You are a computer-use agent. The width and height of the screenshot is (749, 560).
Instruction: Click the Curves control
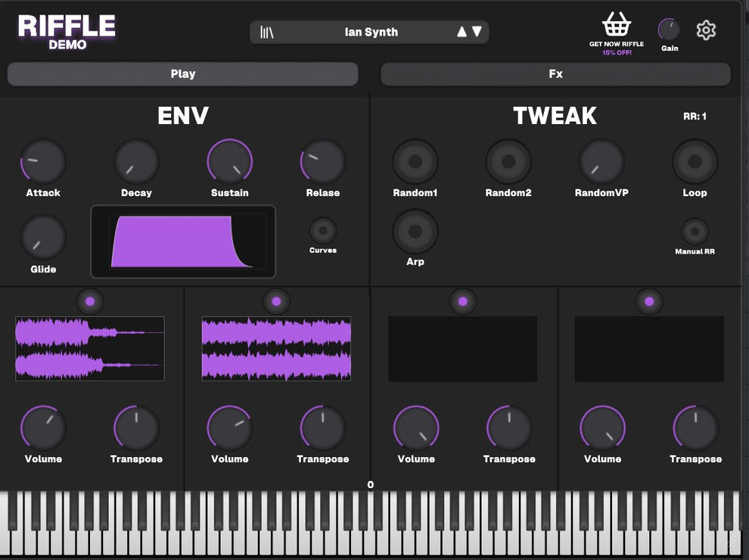click(322, 232)
